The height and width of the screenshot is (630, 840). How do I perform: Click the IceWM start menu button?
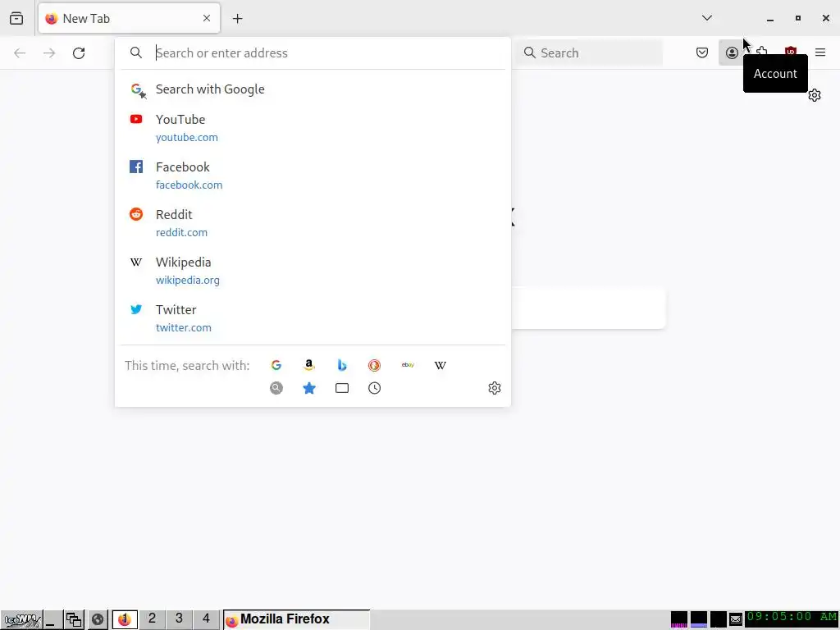coord(21,620)
